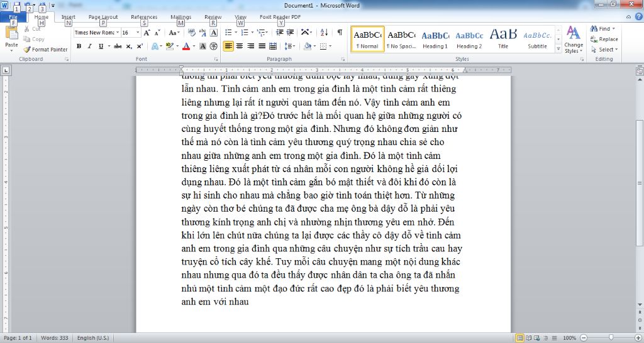Open Text Effects options
The width and height of the screenshot is (644, 343).
click(157, 46)
